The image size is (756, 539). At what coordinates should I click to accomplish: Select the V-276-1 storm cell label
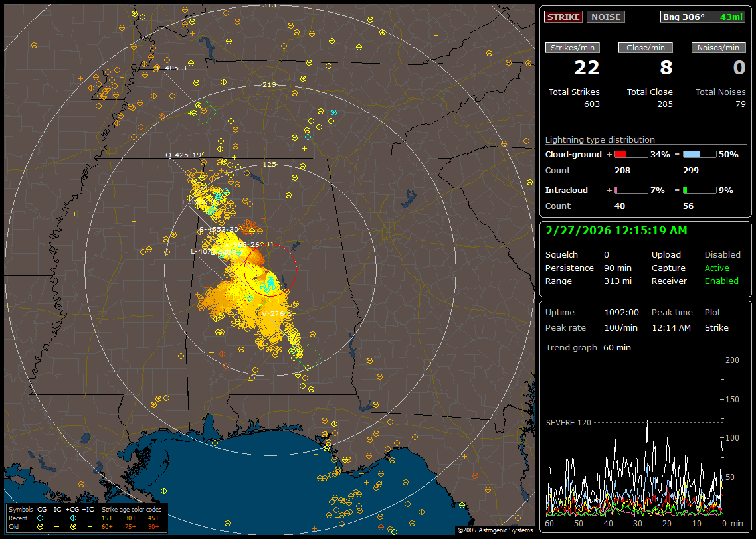pos(276,313)
